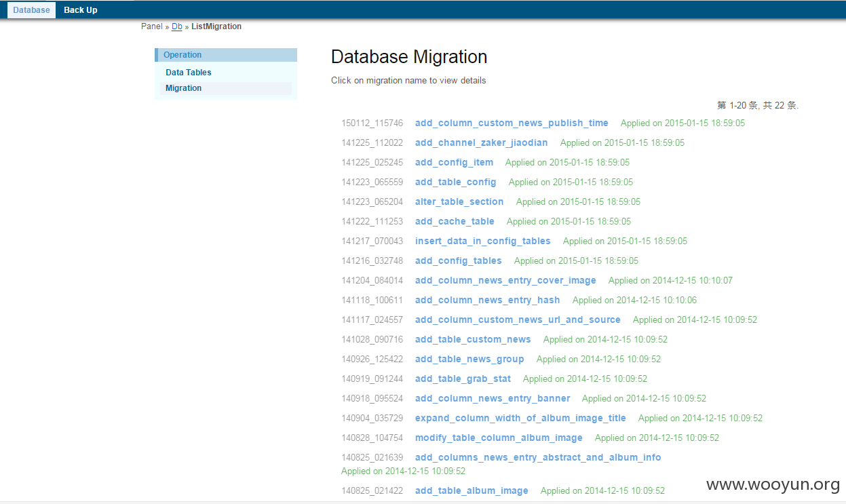The image size is (846, 504).
Task: View details of add_table_config migration
Action: [455, 182]
